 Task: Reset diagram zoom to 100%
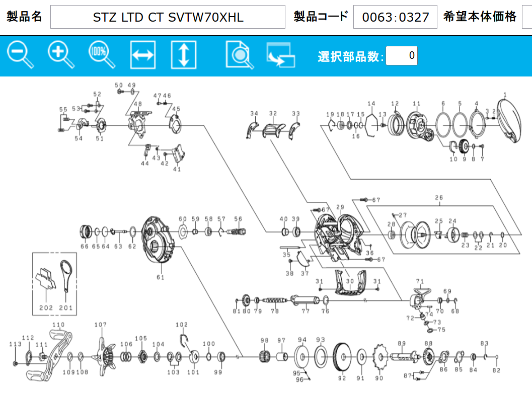pos(102,55)
